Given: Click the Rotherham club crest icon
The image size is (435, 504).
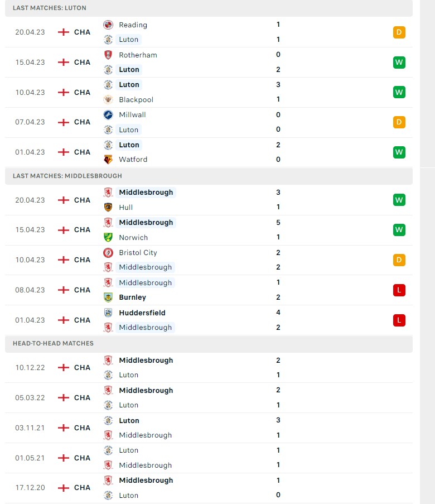Looking at the screenshot, I should [x=108, y=55].
